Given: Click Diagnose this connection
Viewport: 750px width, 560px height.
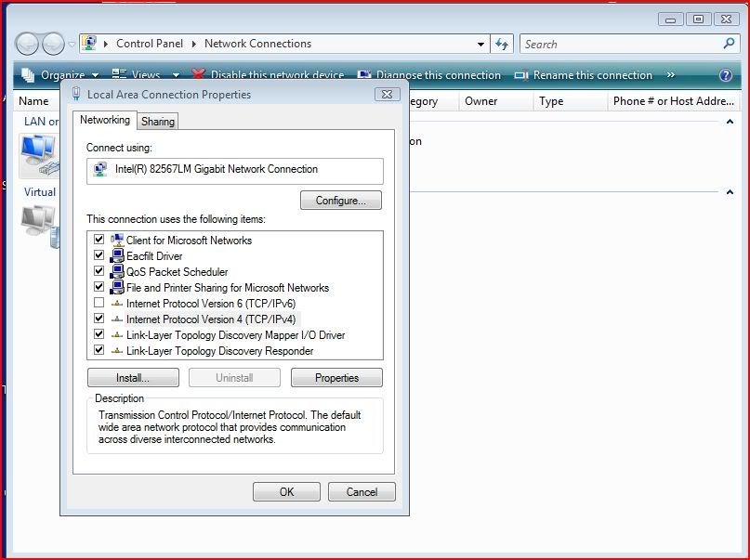Looking at the screenshot, I should (x=429, y=75).
